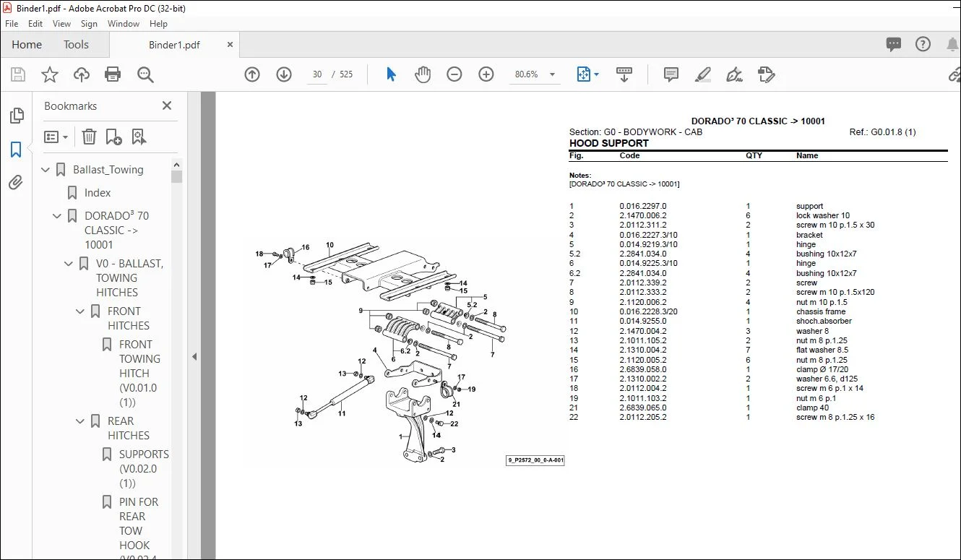Screen dimensions: 961x560
Task: Open the Stamp tool
Action: coord(766,74)
